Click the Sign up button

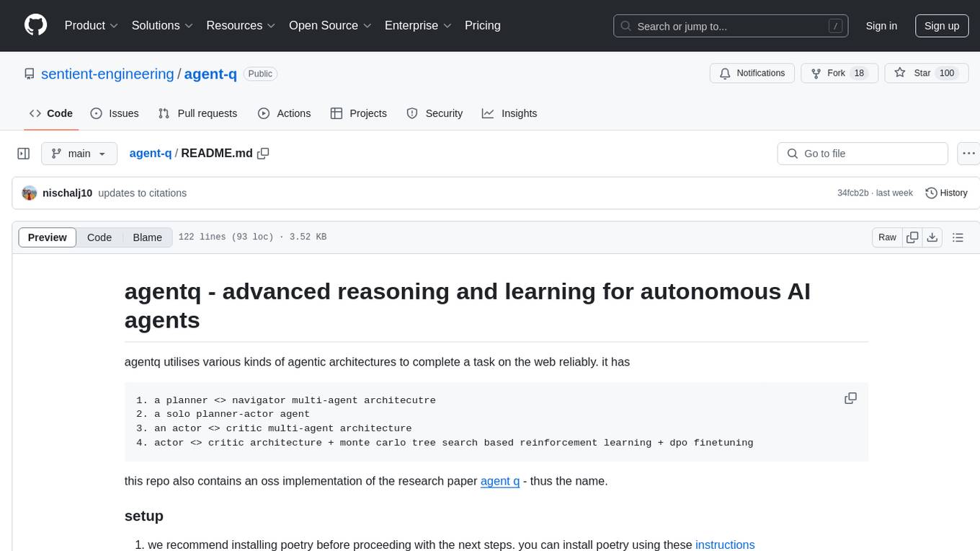click(x=942, y=26)
